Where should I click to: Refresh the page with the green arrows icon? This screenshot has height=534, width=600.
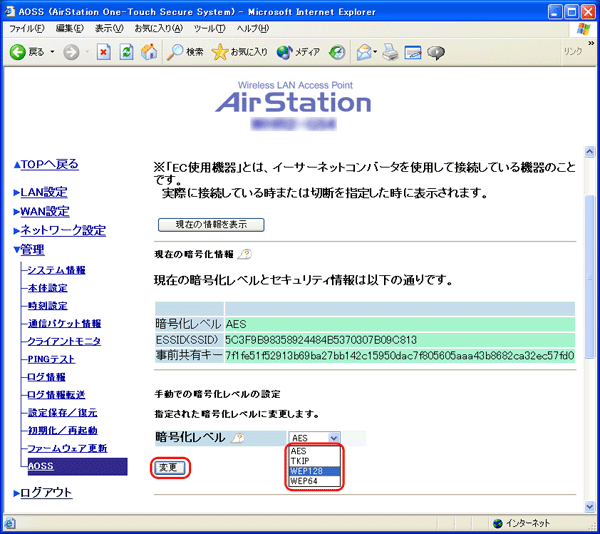point(126,52)
